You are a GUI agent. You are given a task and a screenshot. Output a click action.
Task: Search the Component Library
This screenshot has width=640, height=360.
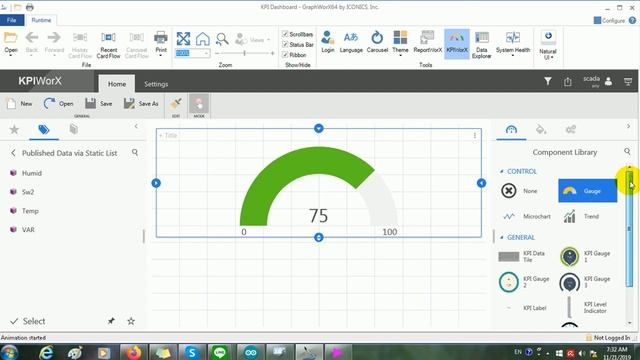click(x=627, y=152)
